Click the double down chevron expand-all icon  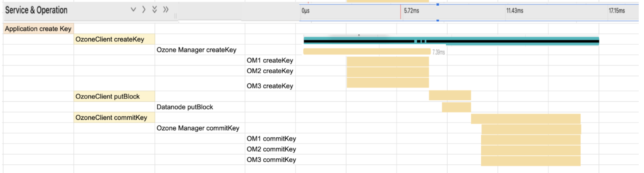(154, 10)
